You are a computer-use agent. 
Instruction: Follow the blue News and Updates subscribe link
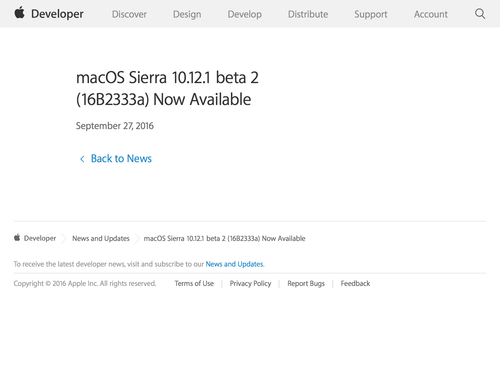(234, 264)
